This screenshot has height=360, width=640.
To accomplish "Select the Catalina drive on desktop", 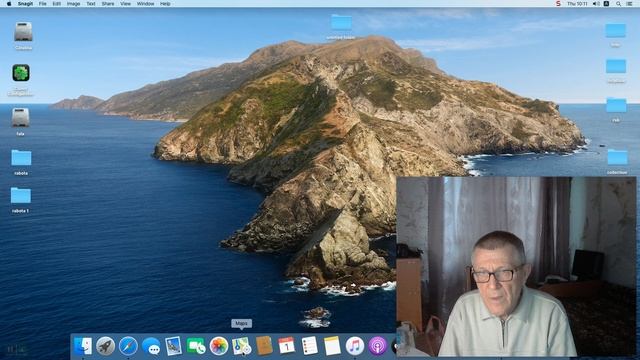I will pos(23,32).
